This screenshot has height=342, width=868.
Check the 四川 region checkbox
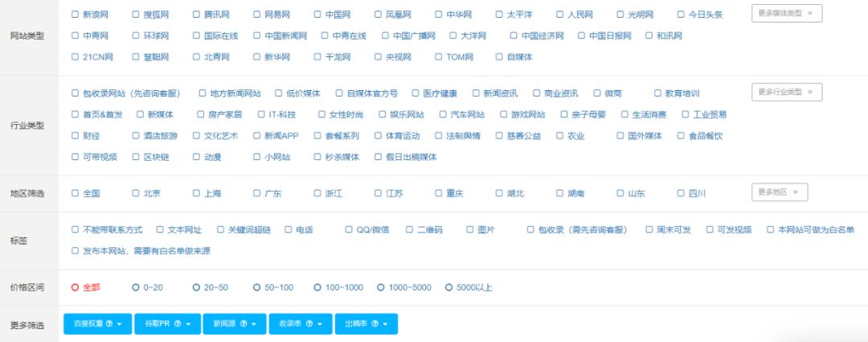coord(681,193)
